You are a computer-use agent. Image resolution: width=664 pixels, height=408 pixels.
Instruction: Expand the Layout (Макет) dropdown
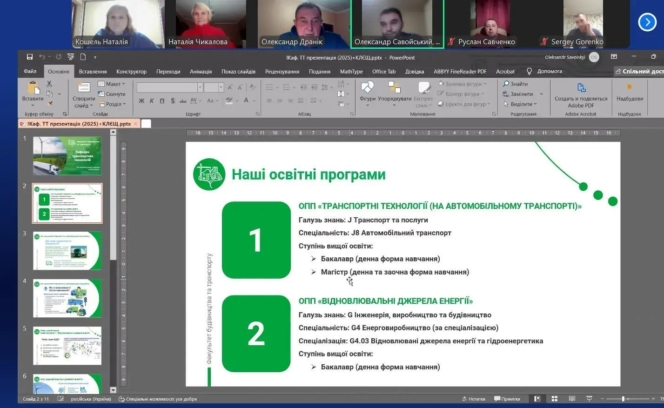tap(114, 84)
